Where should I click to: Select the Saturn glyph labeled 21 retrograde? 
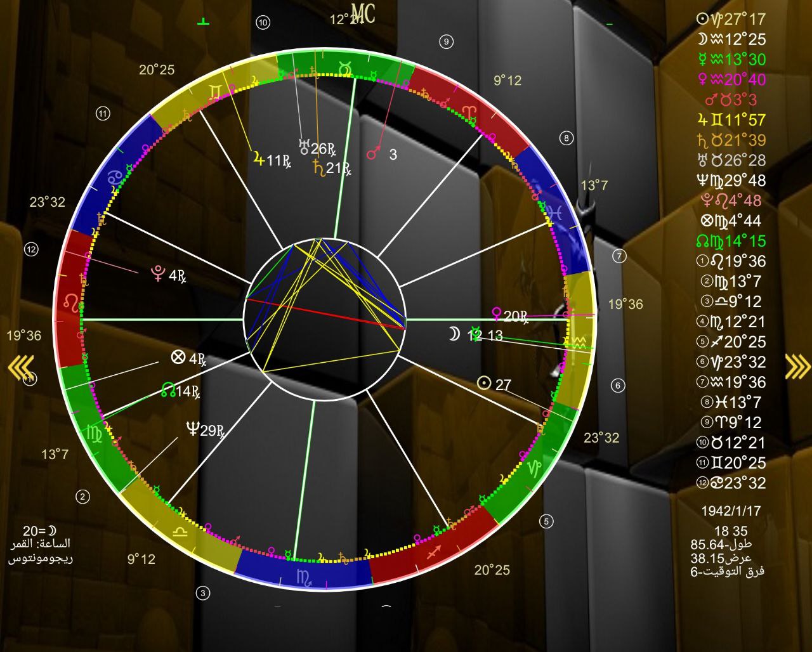(318, 167)
